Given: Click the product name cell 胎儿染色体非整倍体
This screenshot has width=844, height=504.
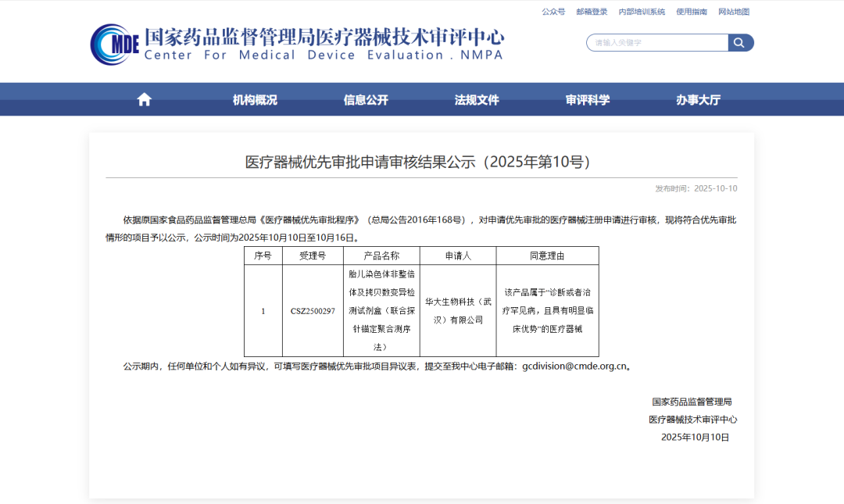Looking at the screenshot, I should click(381, 311).
